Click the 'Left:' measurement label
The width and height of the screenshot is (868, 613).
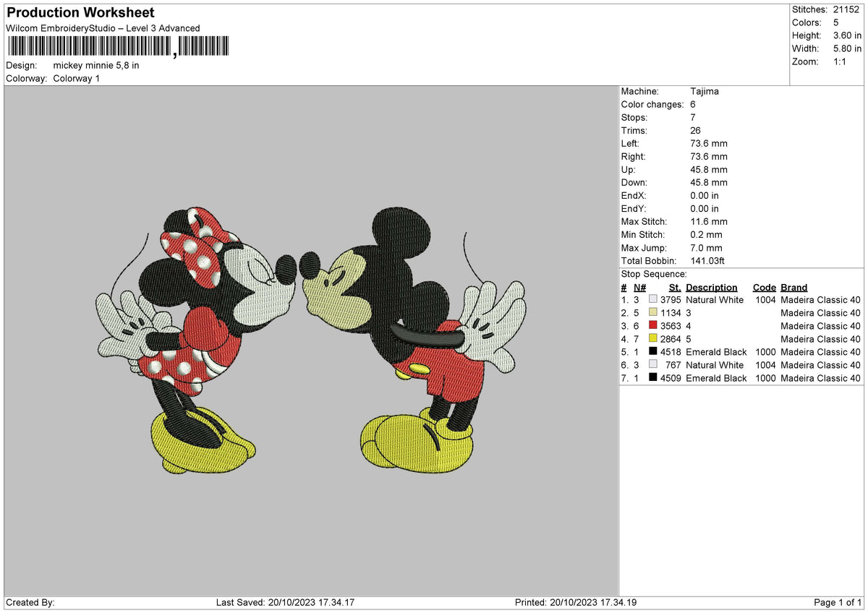coord(631,144)
